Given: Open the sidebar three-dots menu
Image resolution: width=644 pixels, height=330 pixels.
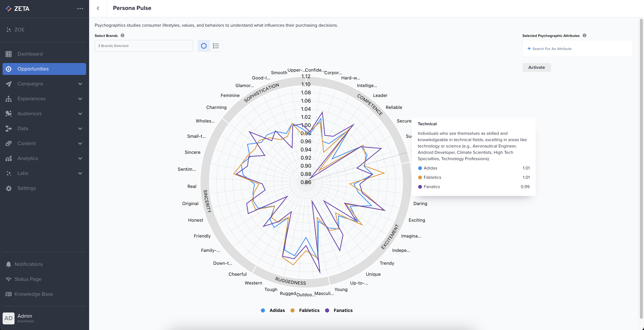Looking at the screenshot, I should point(80,9).
